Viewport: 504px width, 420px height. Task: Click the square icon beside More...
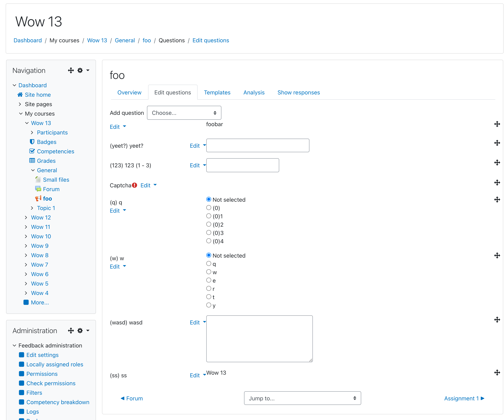point(26,302)
